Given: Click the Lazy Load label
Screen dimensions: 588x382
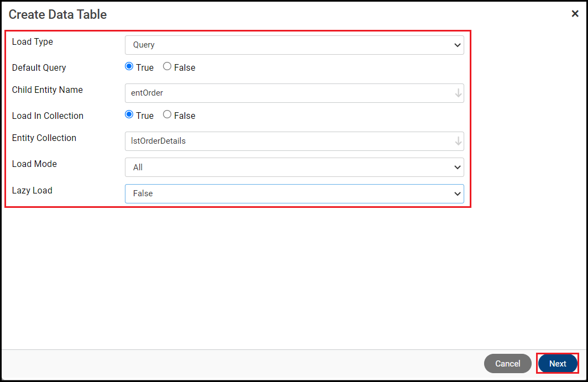Looking at the screenshot, I should point(32,191).
